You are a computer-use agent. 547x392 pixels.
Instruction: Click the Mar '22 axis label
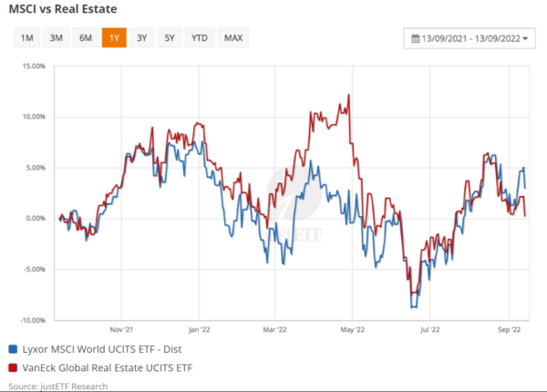(x=275, y=330)
